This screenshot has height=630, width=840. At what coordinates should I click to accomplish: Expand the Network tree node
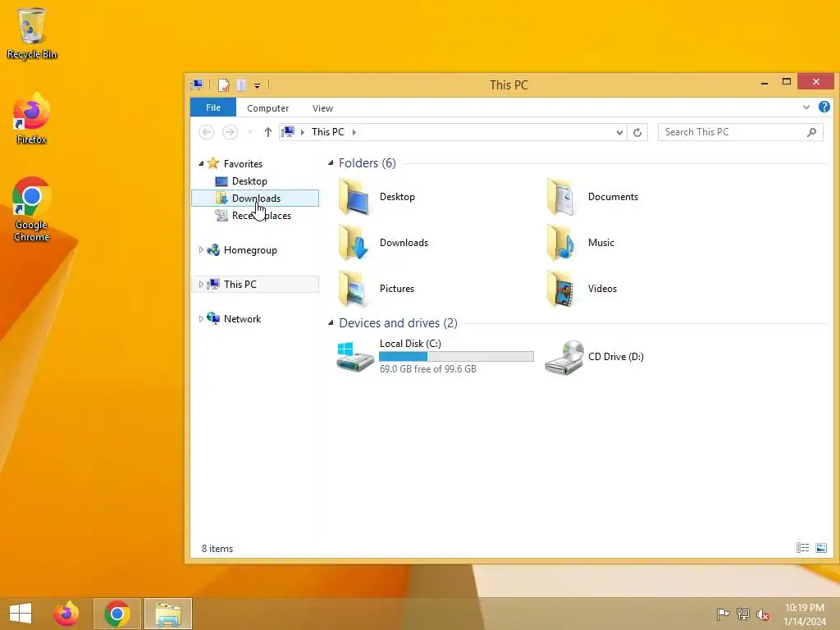201,319
